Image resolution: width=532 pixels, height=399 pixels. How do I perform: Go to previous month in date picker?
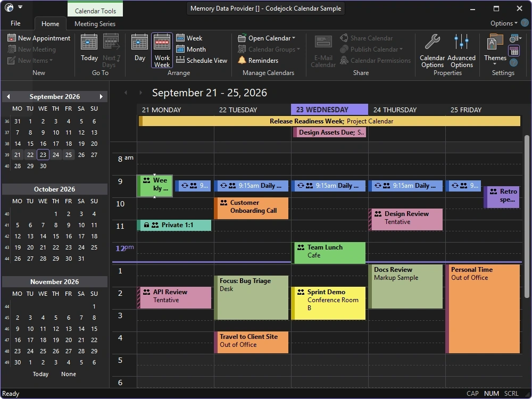coord(9,97)
